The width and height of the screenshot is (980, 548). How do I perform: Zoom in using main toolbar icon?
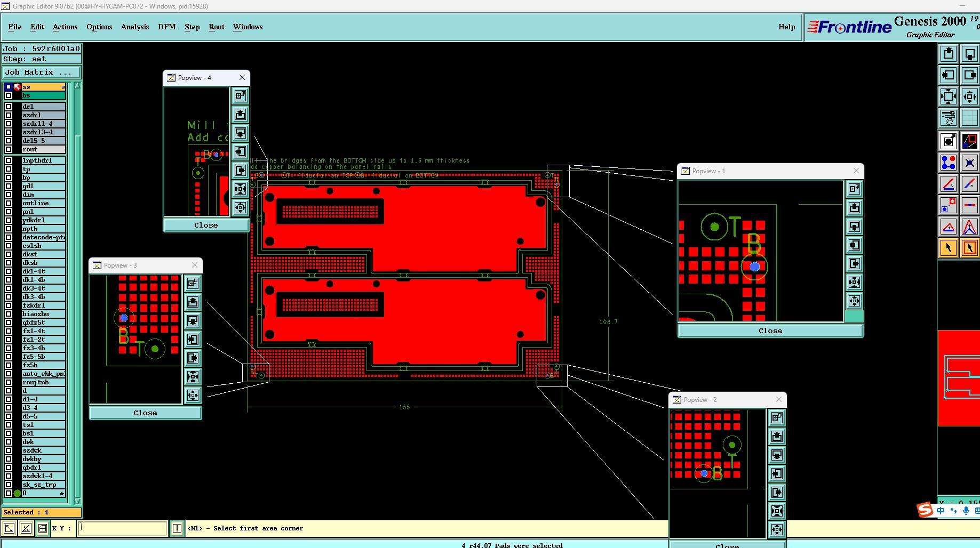949,96
